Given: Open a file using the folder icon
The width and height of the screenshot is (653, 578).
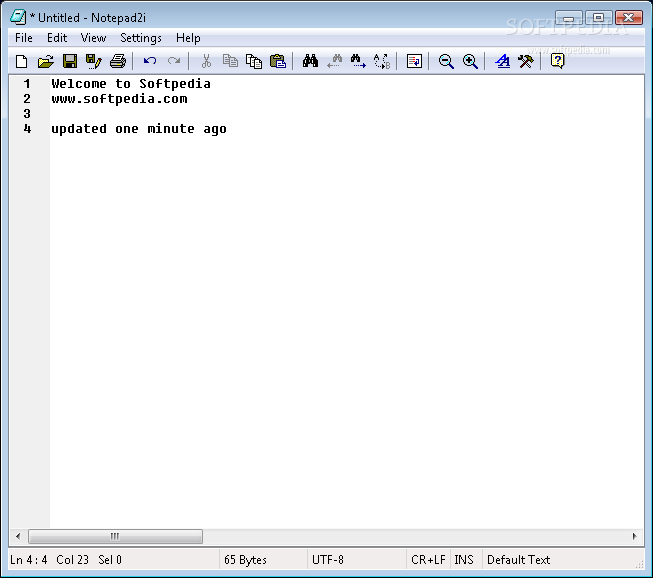Looking at the screenshot, I should [x=45, y=62].
